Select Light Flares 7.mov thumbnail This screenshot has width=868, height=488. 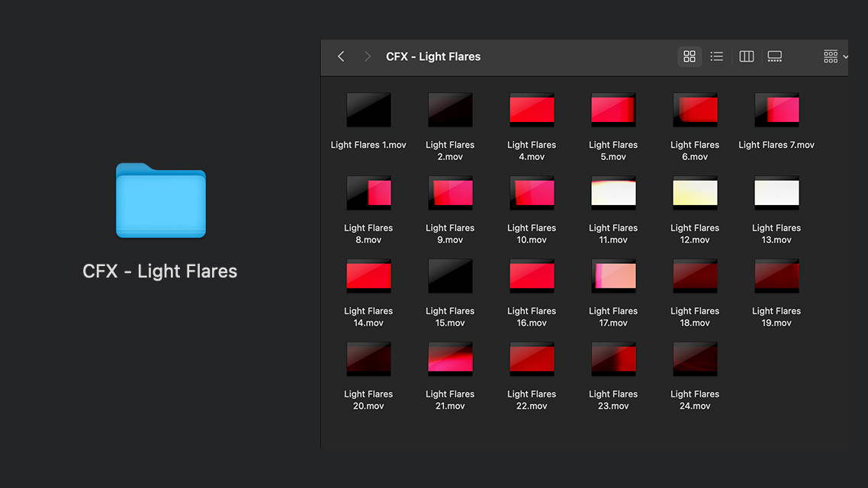click(x=776, y=110)
